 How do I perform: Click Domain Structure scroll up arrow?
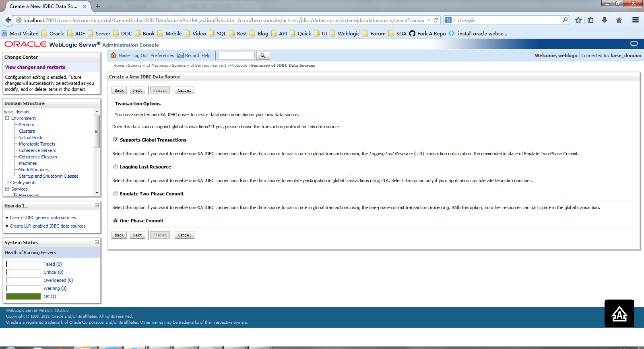(x=97, y=111)
